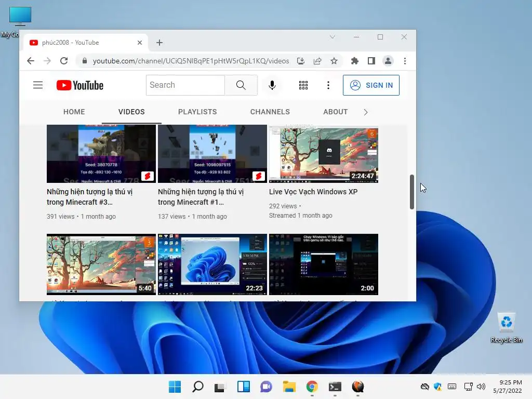The height and width of the screenshot is (399, 532).
Task: Click the browser forward arrow
Action: 47,61
